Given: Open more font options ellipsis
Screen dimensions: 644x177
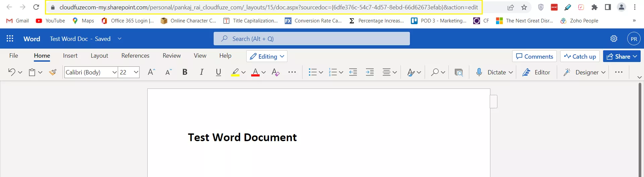Looking at the screenshot, I should pos(292,72).
